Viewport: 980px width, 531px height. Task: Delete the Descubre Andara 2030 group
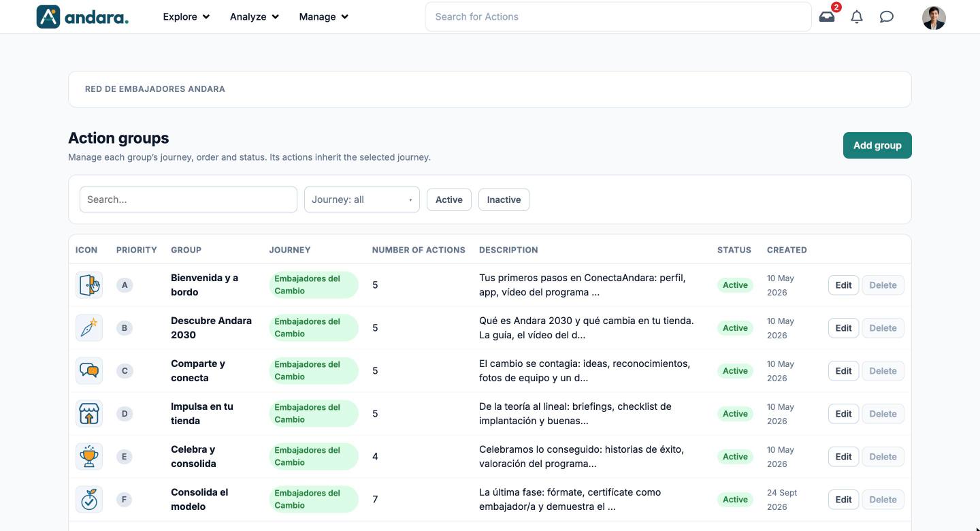pyautogui.click(x=883, y=328)
